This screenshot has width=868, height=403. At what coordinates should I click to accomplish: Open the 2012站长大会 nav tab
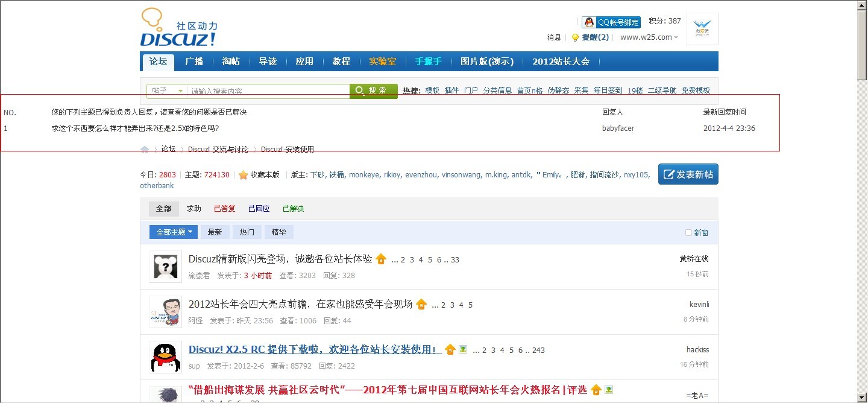pyautogui.click(x=561, y=62)
